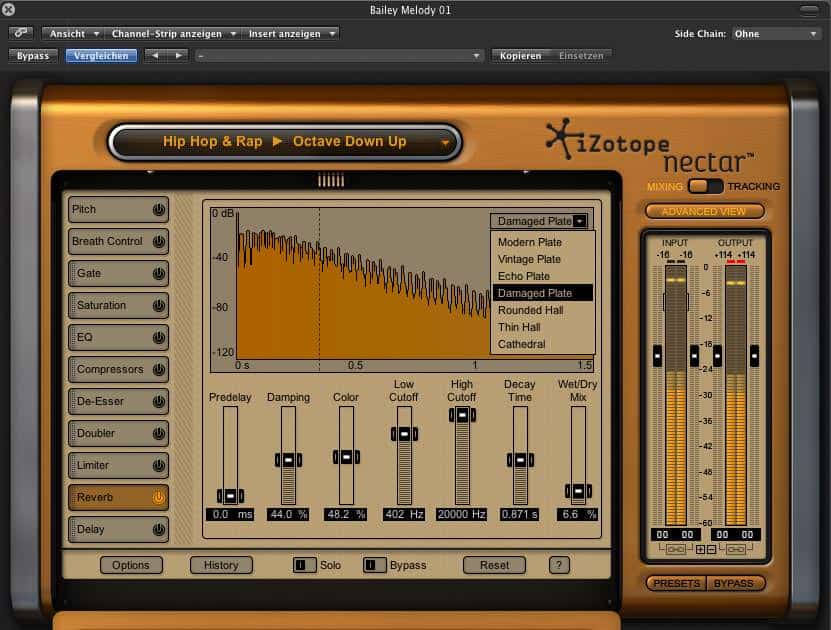The width and height of the screenshot is (831, 630).
Task: Select the highlighted Damaged Plate list entry
Action: coord(543,293)
